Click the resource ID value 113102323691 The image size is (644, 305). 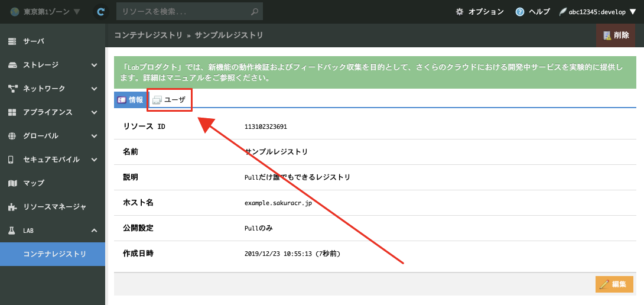pyautogui.click(x=266, y=126)
